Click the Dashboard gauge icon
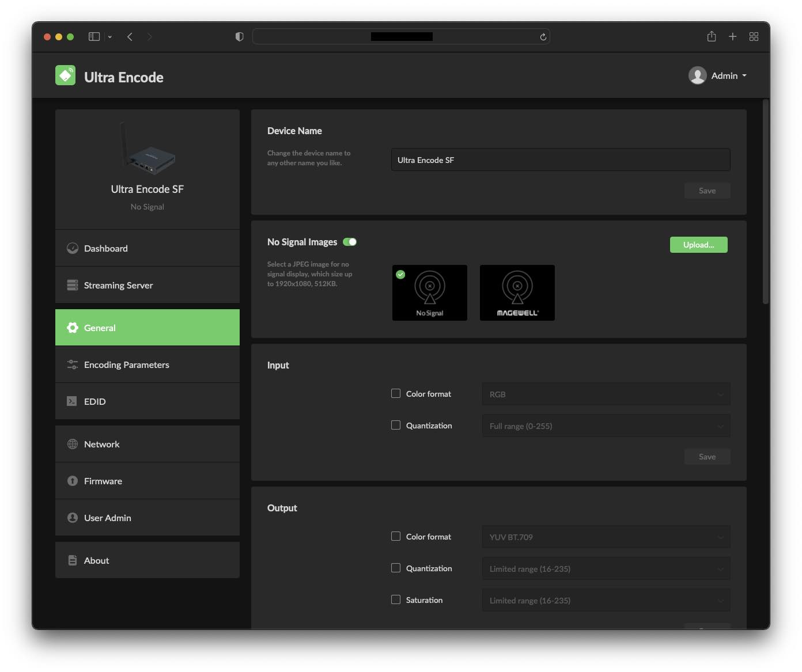The width and height of the screenshot is (802, 672). tap(73, 248)
